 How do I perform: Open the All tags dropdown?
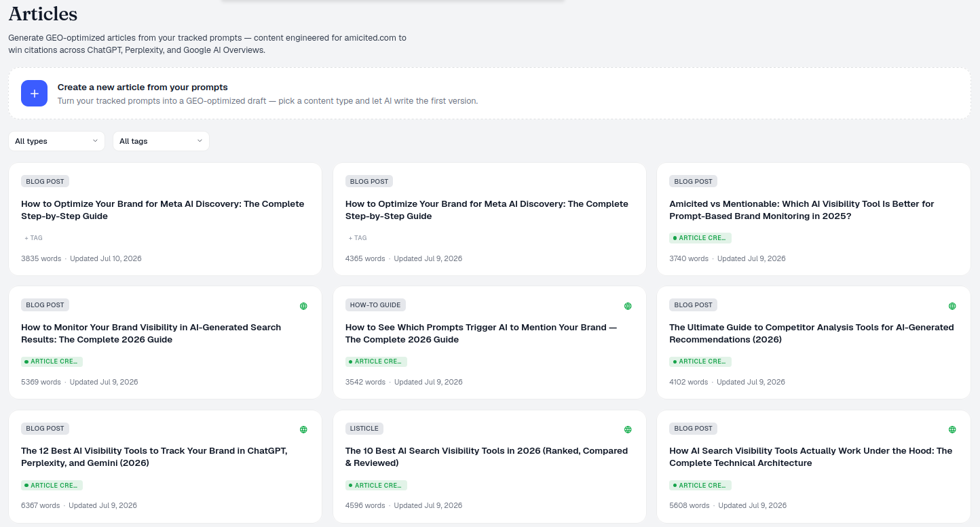161,141
